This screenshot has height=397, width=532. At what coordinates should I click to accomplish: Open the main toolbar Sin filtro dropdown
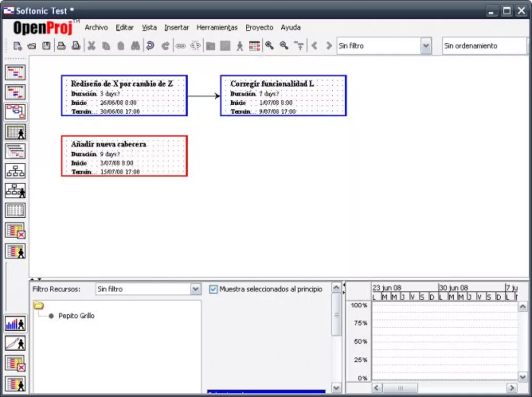tap(426, 46)
